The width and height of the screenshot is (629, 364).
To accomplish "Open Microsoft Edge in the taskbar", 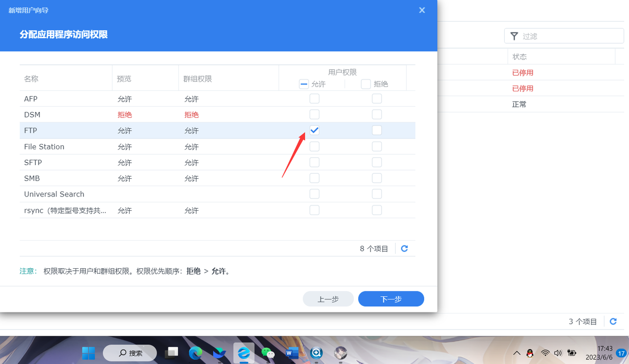I will (x=196, y=353).
